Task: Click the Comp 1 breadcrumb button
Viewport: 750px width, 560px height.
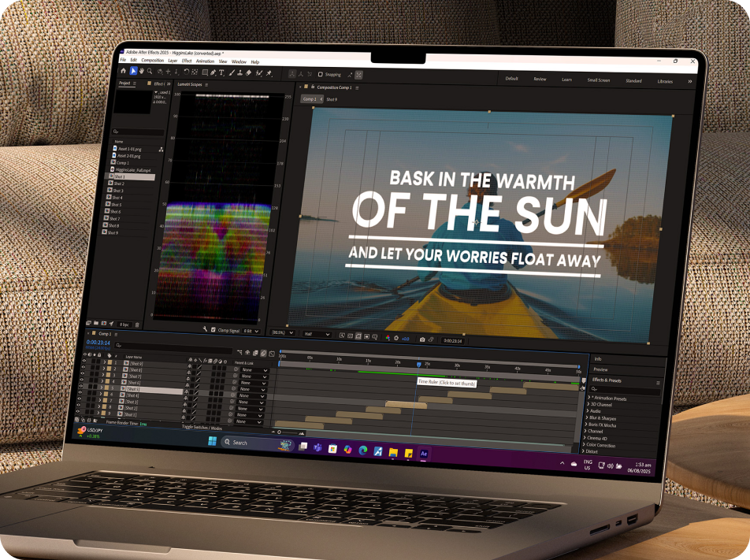Action: 312,99
